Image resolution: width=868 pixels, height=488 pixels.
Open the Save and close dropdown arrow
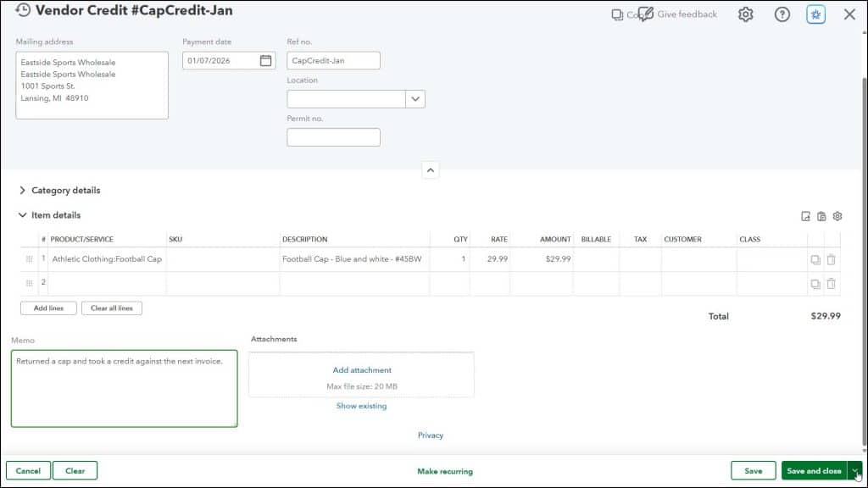tap(854, 470)
